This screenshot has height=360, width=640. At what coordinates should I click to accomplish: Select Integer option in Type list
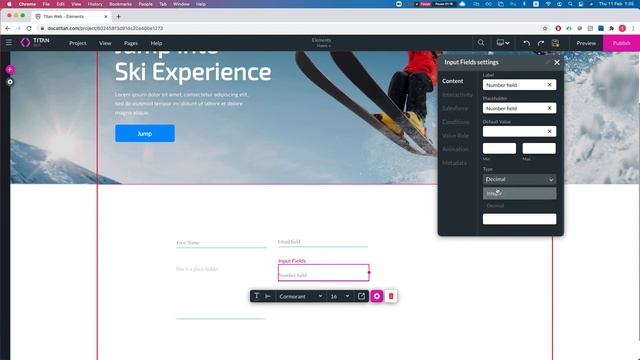point(519,193)
